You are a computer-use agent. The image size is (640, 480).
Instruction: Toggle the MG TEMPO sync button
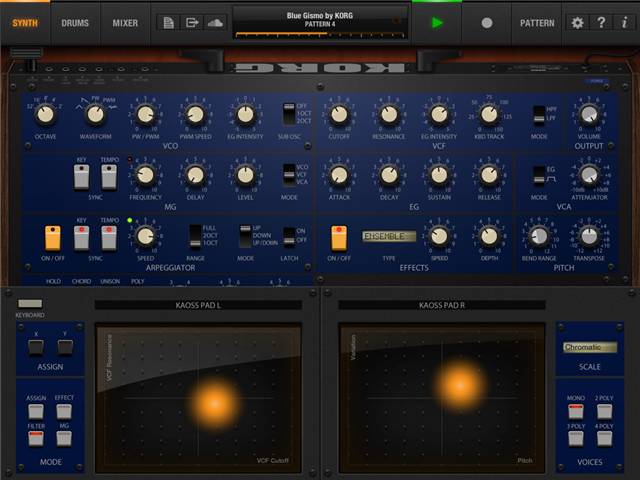click(x=109, y=177)
